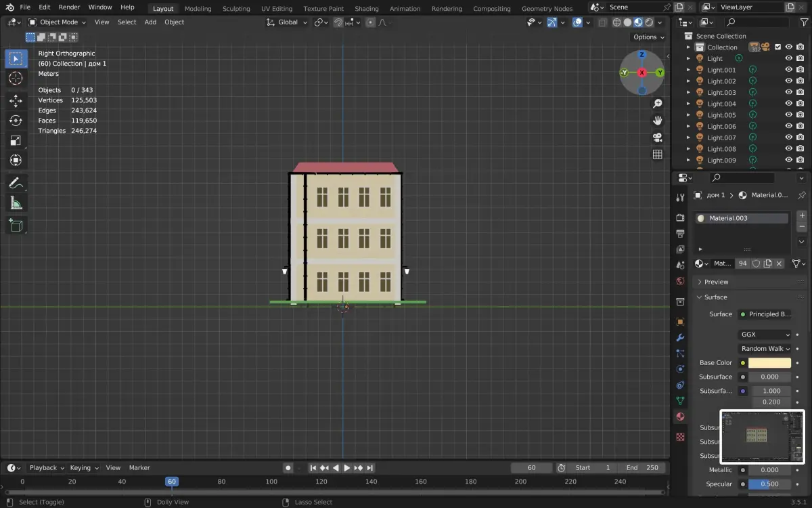This screenshot has height=508, width=812.
Task: Open the Render properties tab
Action: tap(681, 217)
